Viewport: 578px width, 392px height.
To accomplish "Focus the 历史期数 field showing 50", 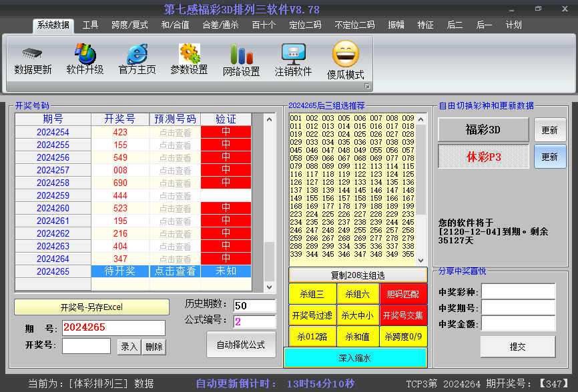I will (x=254, y=305).
